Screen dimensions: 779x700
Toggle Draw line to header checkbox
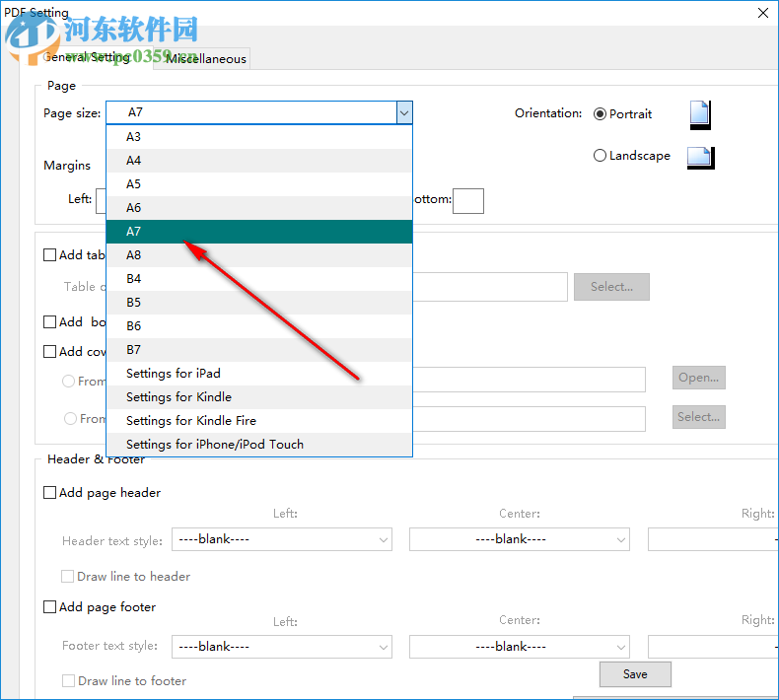(x=68, y=577)
